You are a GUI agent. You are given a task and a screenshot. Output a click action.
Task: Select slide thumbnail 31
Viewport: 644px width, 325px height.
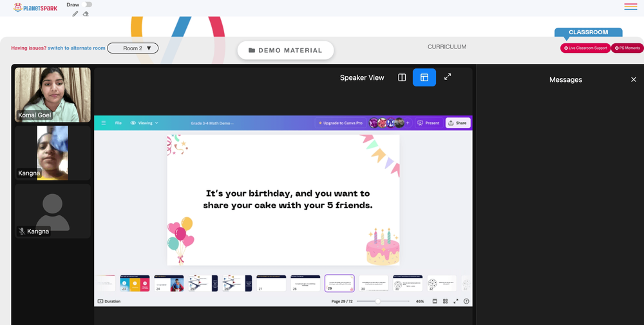click(x=408, y=284)
